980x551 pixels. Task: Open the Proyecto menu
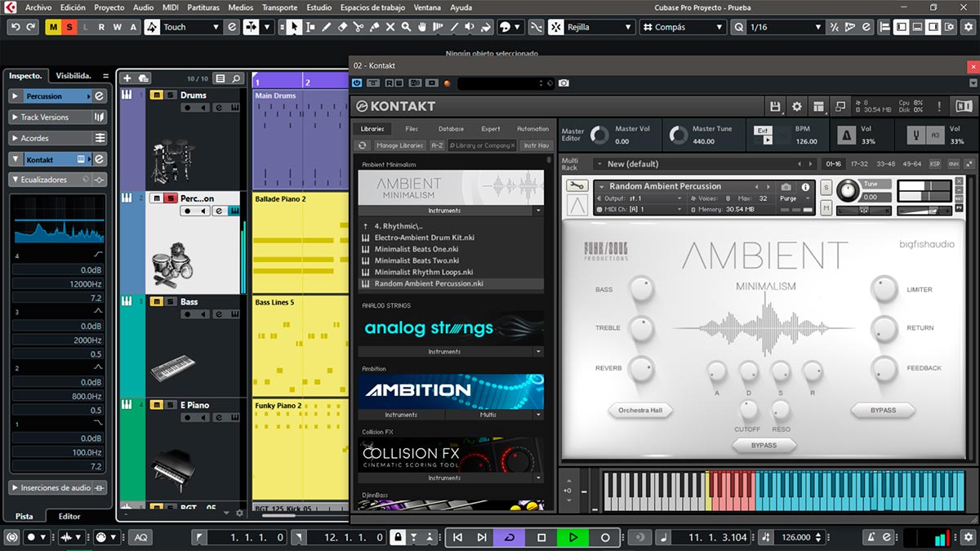pyautogui.click(x=109, y=7)
